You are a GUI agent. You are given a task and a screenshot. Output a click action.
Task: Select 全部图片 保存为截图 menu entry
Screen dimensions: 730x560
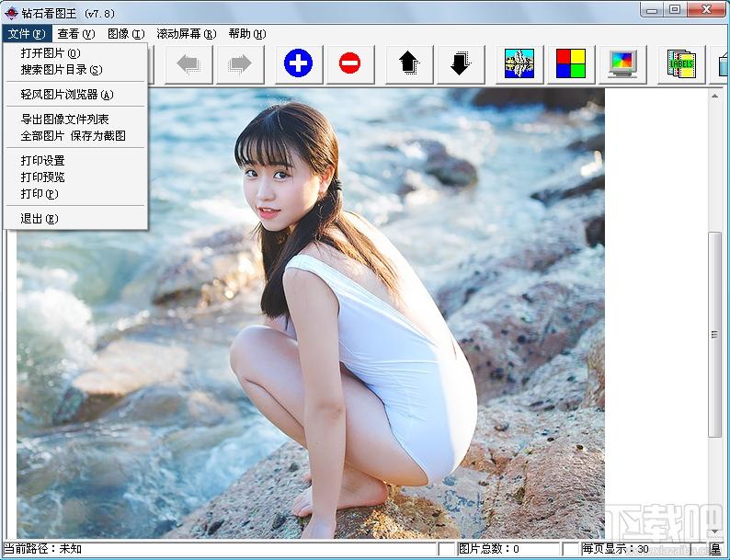click(75, 136)
